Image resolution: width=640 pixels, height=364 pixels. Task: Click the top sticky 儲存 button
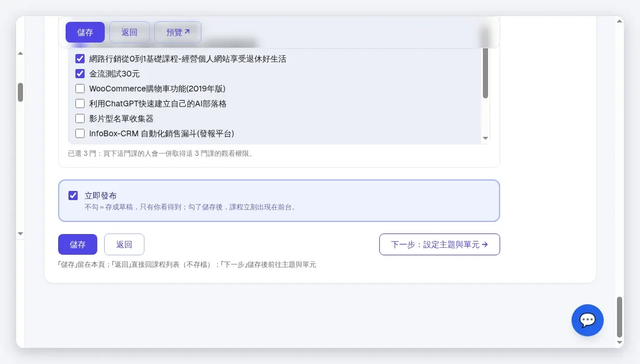point(85,32)
